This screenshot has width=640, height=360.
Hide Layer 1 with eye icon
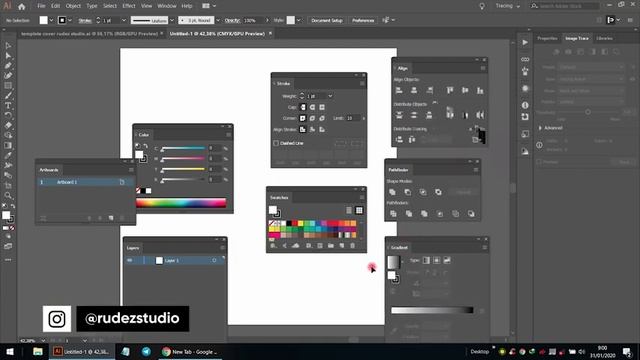tap(129, 260)
